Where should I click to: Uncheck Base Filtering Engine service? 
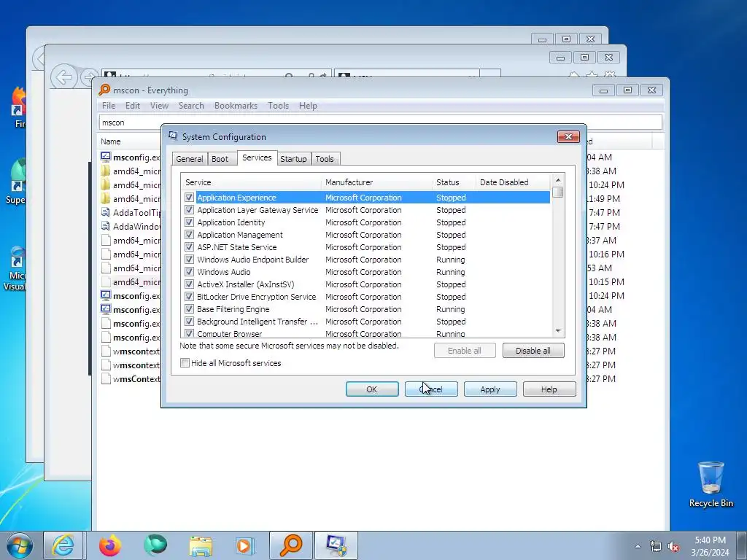click(189, 308)
